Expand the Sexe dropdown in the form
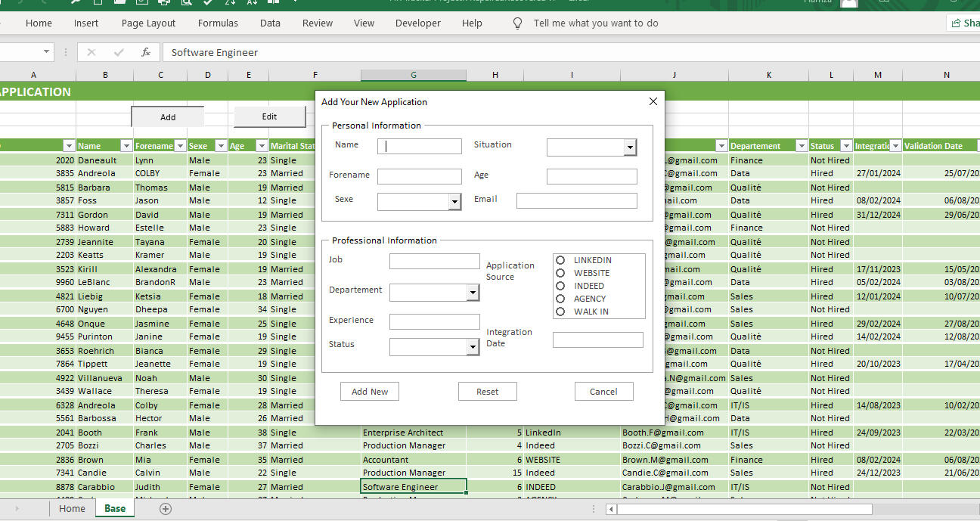Viewport: 980px width, 521px height. [x=454, y=202]
